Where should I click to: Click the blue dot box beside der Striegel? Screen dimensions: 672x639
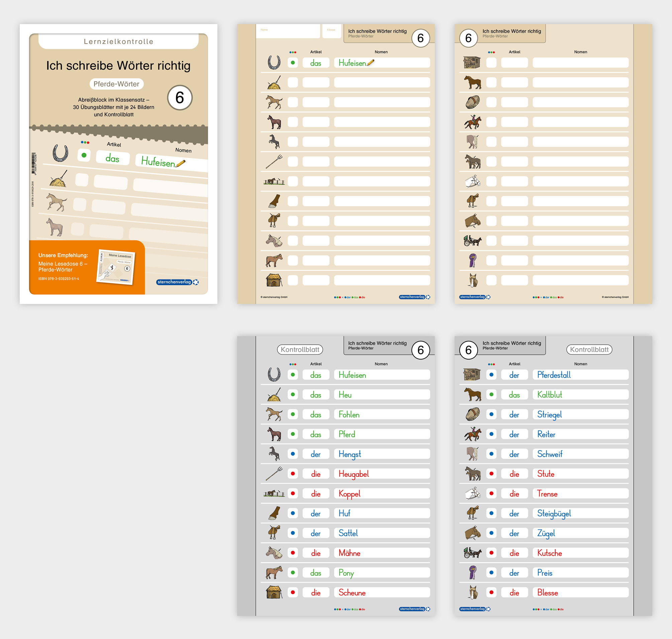(x=491, y=414)
